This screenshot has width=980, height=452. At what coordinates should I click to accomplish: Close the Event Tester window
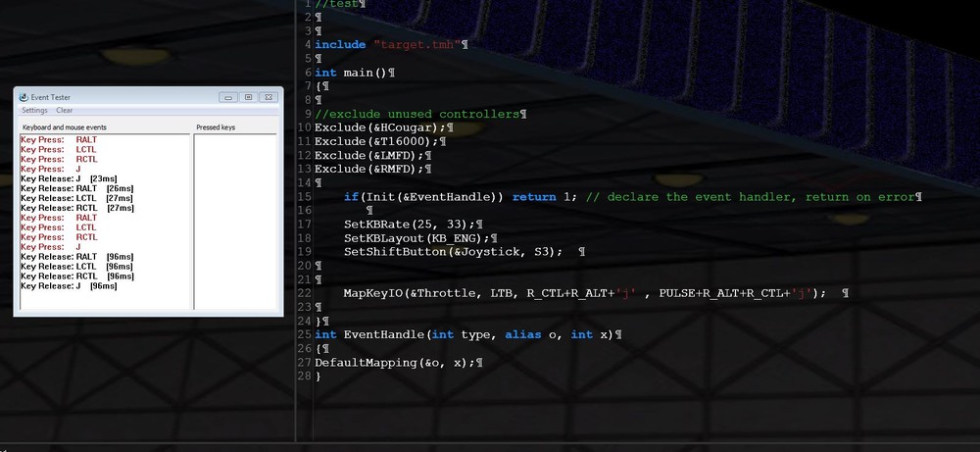[269, 97]
